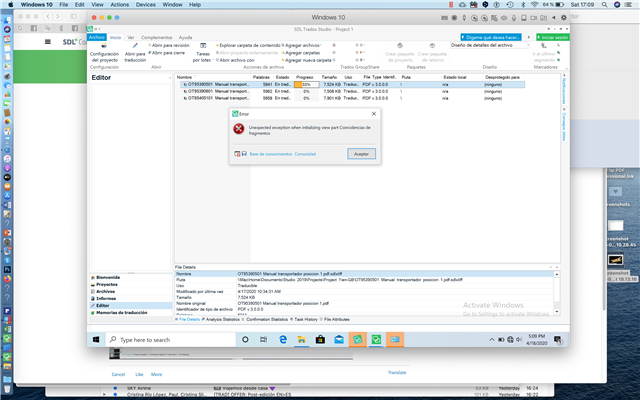640x400 pixels.
Task: Click Abrir para cierre
Action: click(167, 53)
